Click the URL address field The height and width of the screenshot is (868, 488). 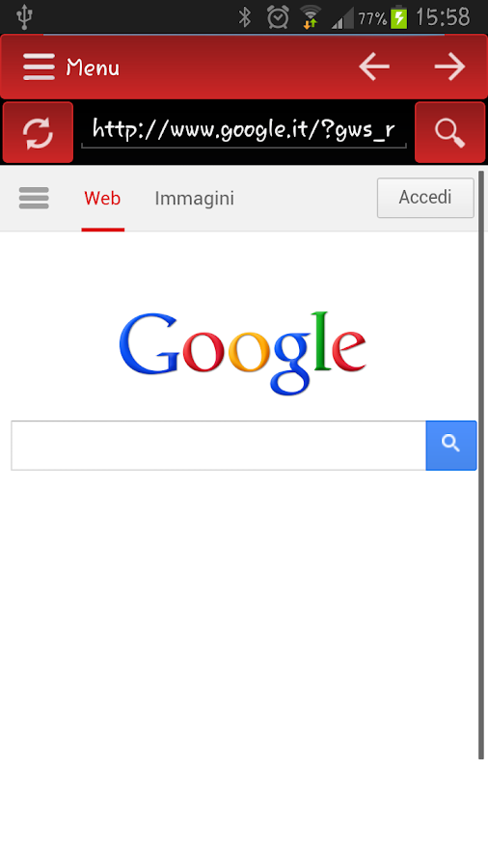tap(244, 132)
